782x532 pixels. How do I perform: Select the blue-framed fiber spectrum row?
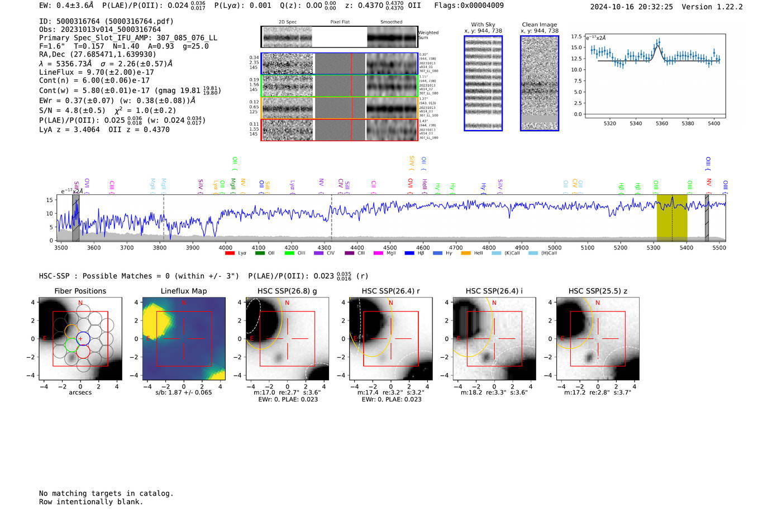[340, 64]
